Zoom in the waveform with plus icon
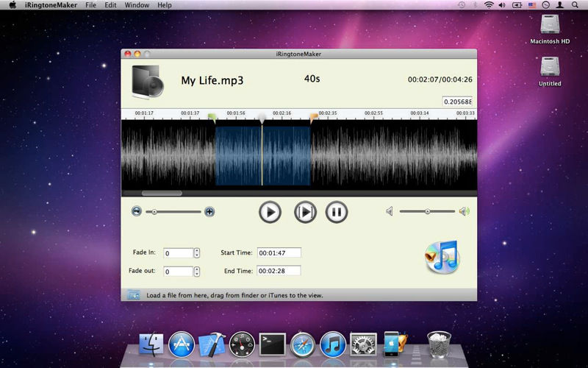588x368 pixels. (209, 212)
